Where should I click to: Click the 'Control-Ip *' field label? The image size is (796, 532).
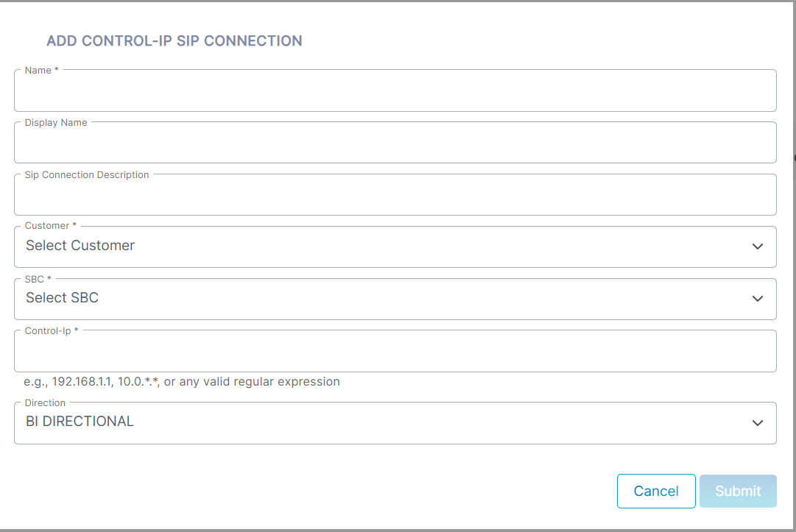click(x=52, y=331)
